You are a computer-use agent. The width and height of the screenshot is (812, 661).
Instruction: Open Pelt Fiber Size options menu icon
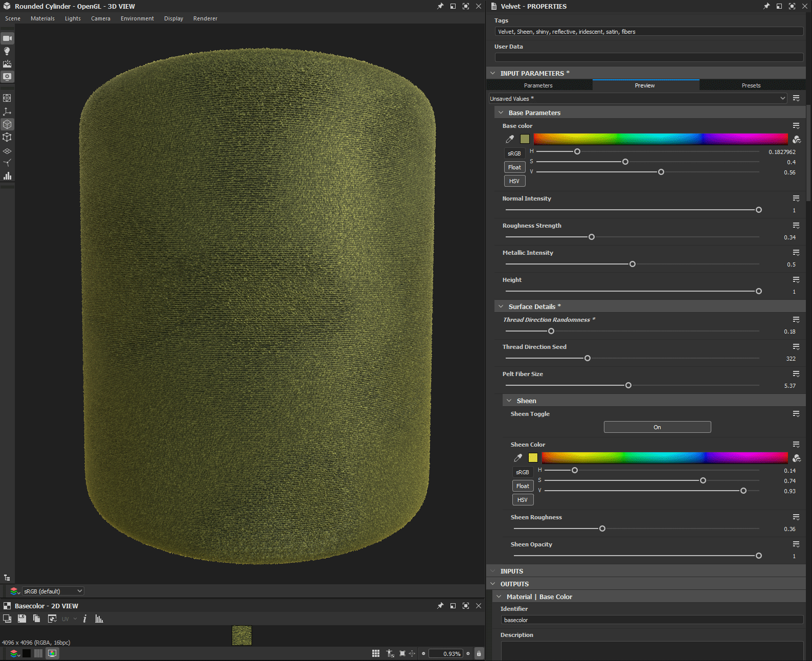[796, 374]
